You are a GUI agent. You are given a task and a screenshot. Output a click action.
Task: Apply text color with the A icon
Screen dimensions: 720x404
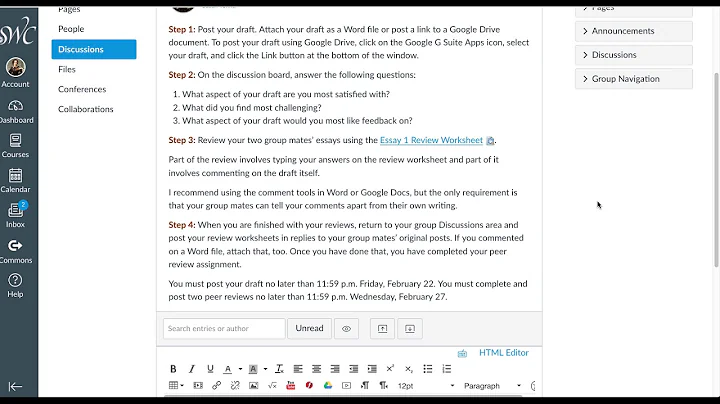[x=228, y=369]
